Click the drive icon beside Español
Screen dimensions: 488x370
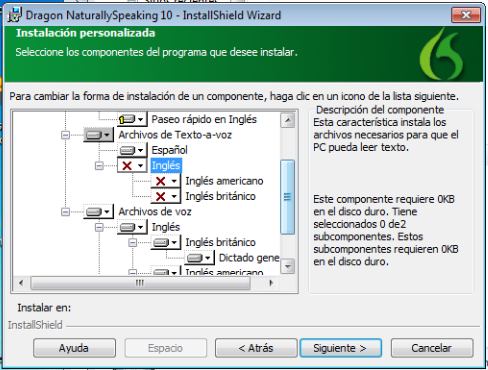point(132,150)
